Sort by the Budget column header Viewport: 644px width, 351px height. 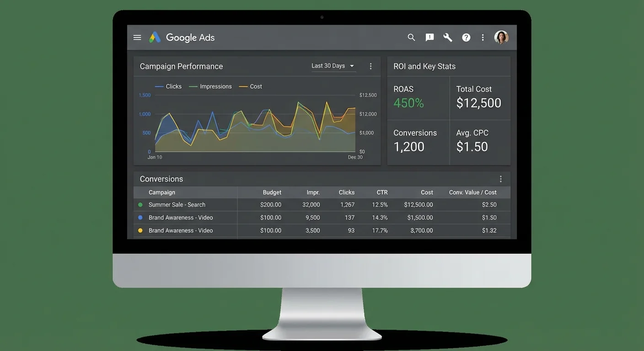coord(272,192)
